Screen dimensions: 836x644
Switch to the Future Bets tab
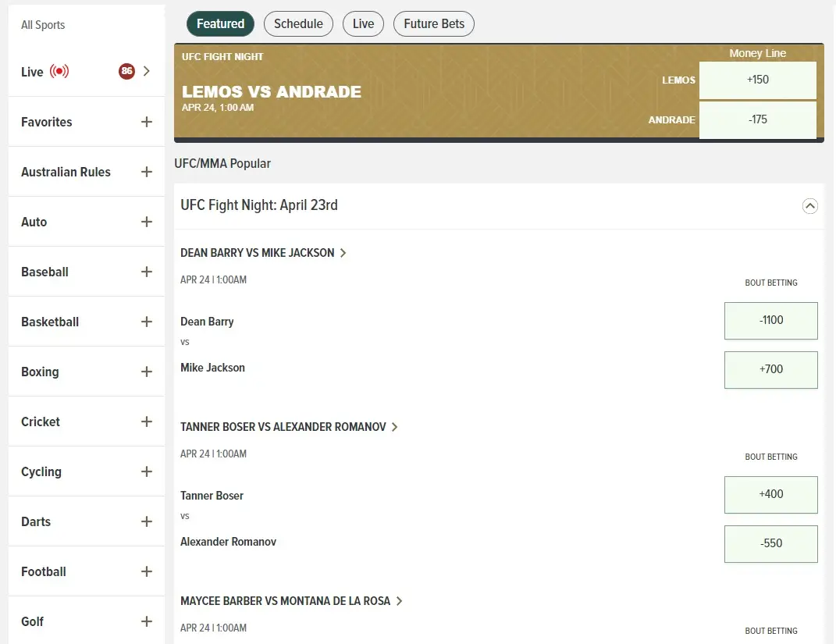click(434, 24)
